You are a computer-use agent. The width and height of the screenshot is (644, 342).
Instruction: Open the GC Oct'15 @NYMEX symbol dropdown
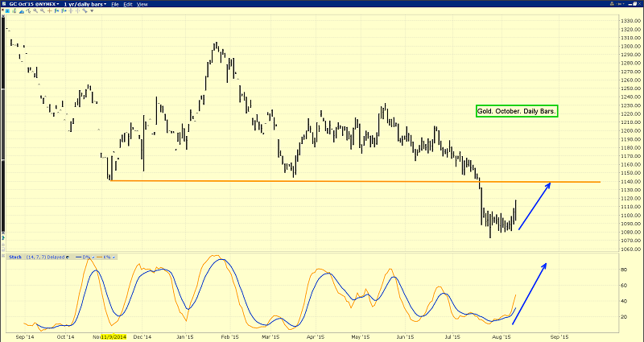[x=33, y=5]
